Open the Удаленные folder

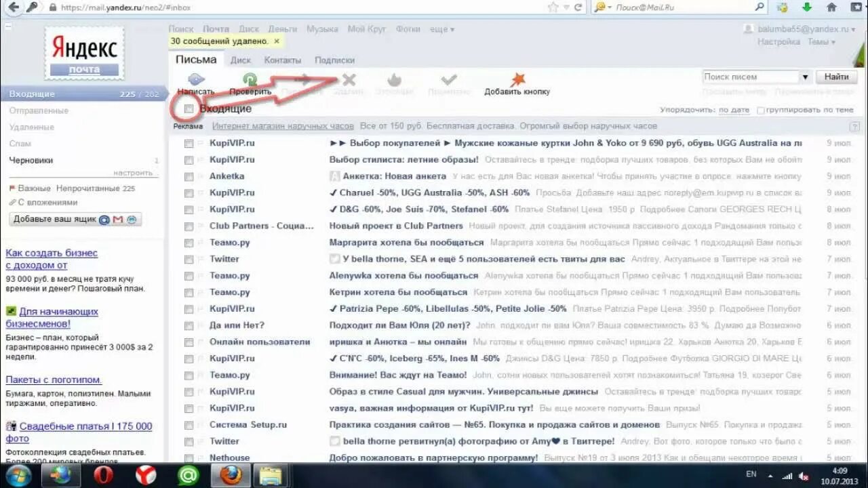point(31,127)
